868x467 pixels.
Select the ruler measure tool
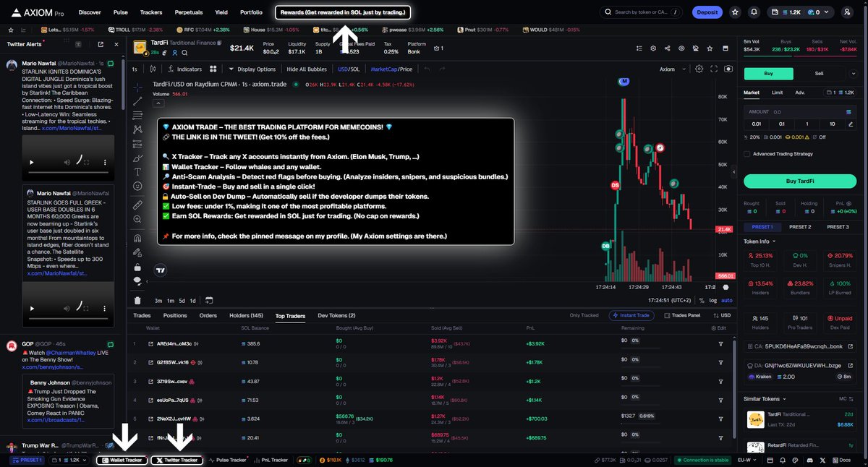tap(137, 205)
